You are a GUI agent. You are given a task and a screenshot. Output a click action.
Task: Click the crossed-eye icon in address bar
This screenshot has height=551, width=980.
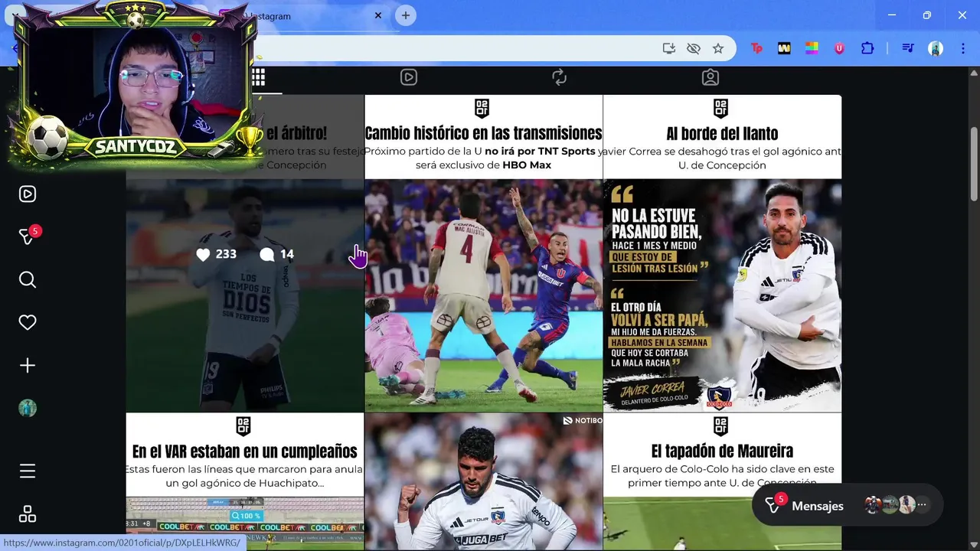coord(694,48)
